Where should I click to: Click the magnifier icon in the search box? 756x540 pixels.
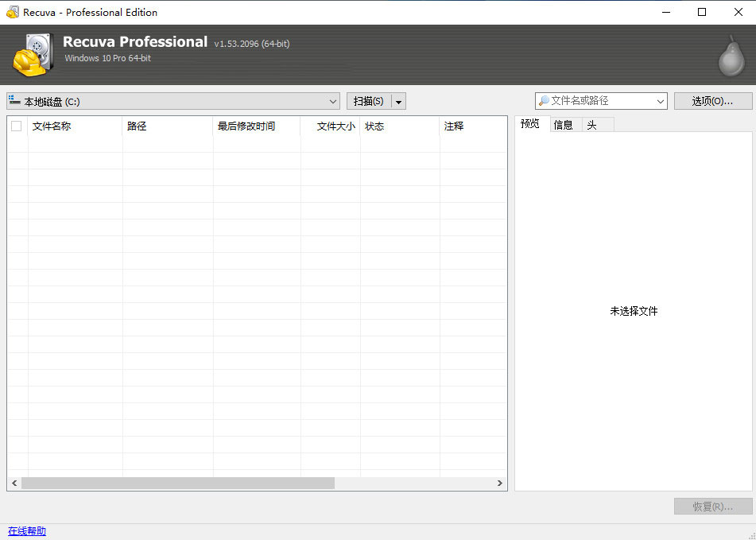(544, 101)
